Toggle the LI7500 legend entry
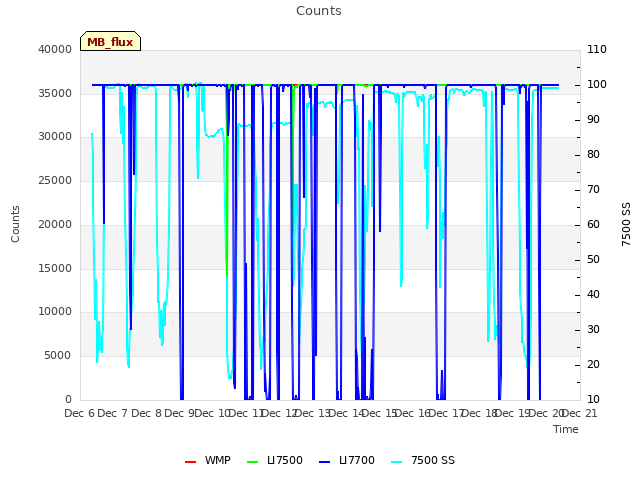Viewport: 640px width, 480px height. point(275,460)
